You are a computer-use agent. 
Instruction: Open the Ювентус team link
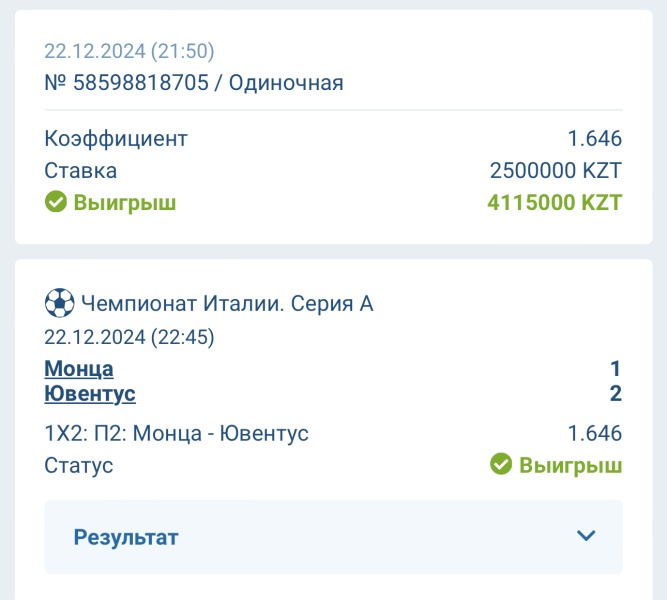click(90, 394)
